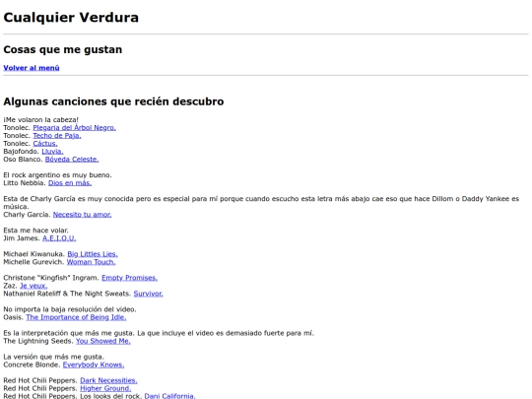The image size is (532, 399).
Task: Open 'Plegaria del Árbol Negro' song link
Action: coord(74,127)
